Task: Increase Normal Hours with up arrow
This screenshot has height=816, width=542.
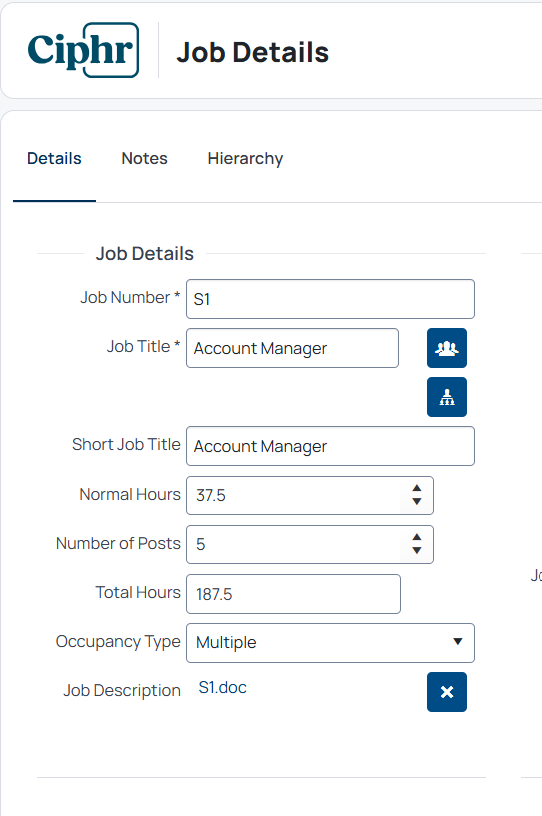Action: (x=417, y=489)
